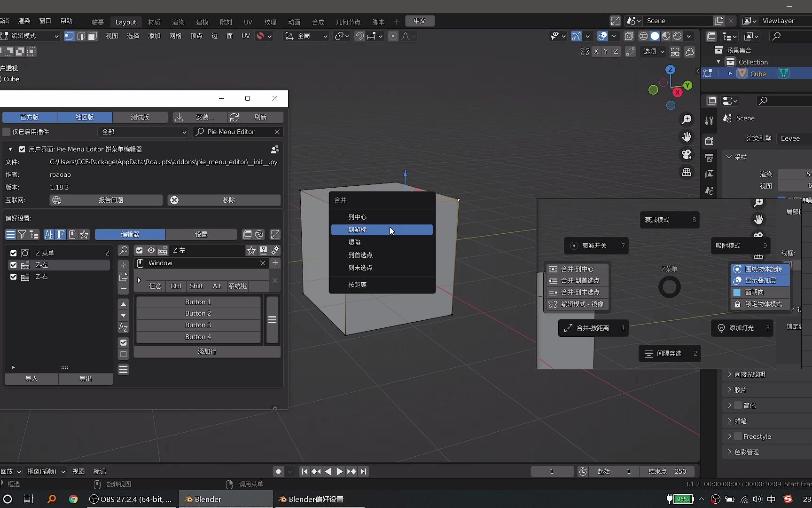
Task: Enable the 仅已启用插件 checkbox
Action: [7, 132]
